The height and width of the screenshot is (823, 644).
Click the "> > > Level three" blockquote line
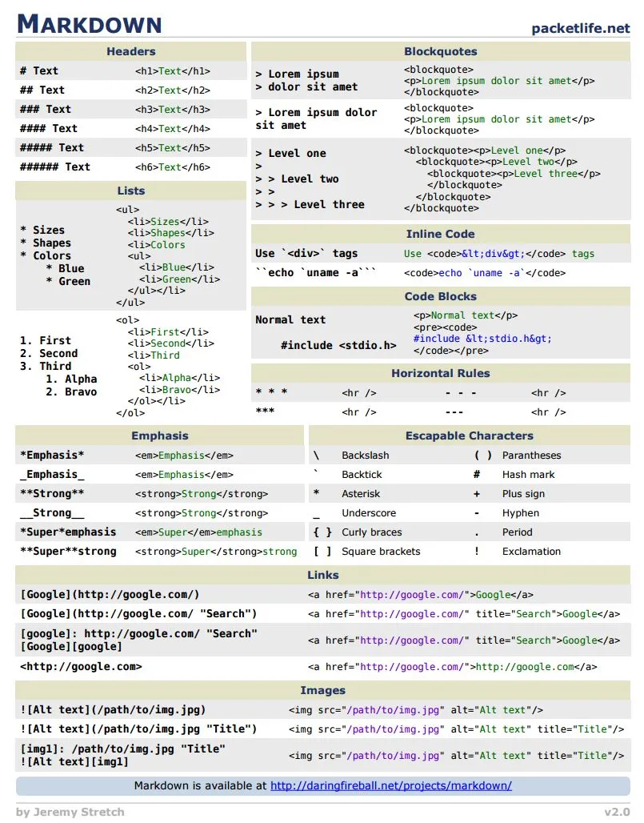pos(310,205)
